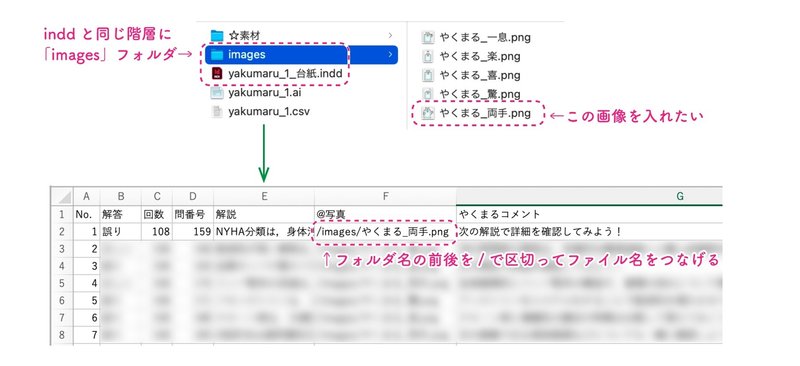Image resolution: width=800 pixels, height=366 pixels.
Task: Select column F header
Action: pyautogui.click(x=385, y=197)
